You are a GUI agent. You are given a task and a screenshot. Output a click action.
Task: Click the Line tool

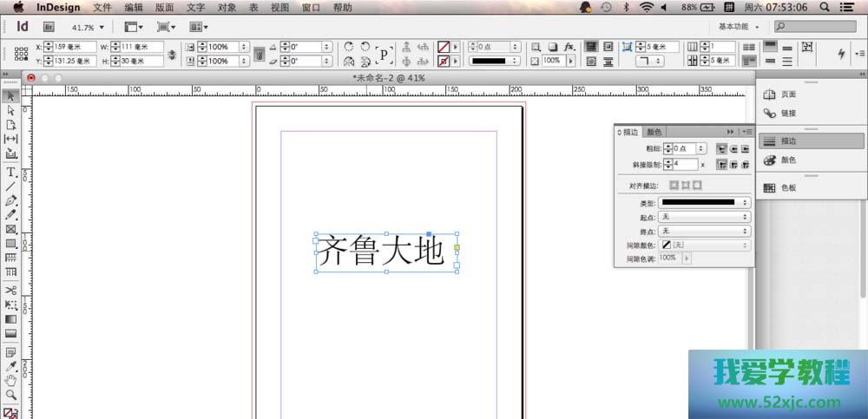click(x=11, y=186)
